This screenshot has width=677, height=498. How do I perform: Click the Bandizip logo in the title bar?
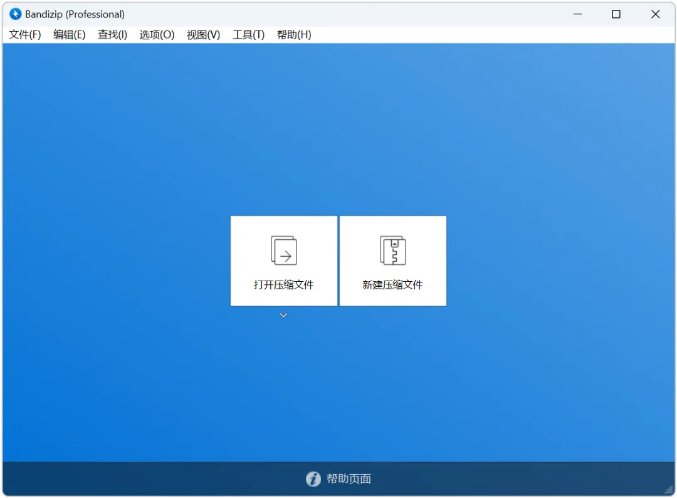(x=15, y=14)
